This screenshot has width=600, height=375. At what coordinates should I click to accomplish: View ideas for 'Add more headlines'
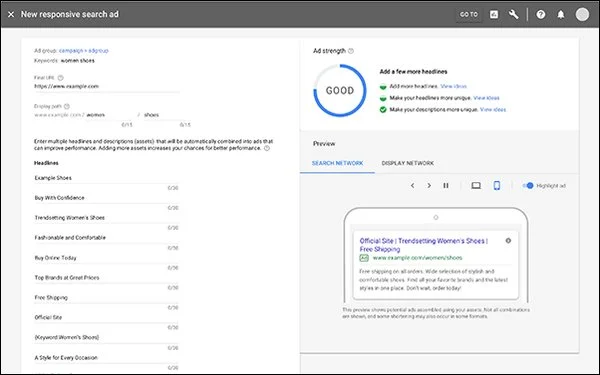[x=453, y=86]
